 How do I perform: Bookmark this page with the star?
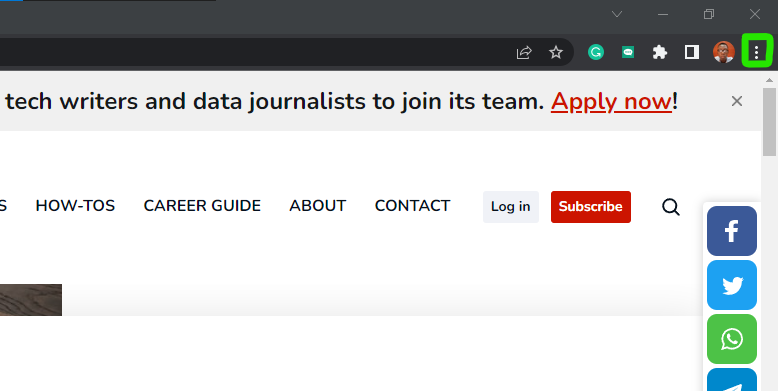[556, 52]
